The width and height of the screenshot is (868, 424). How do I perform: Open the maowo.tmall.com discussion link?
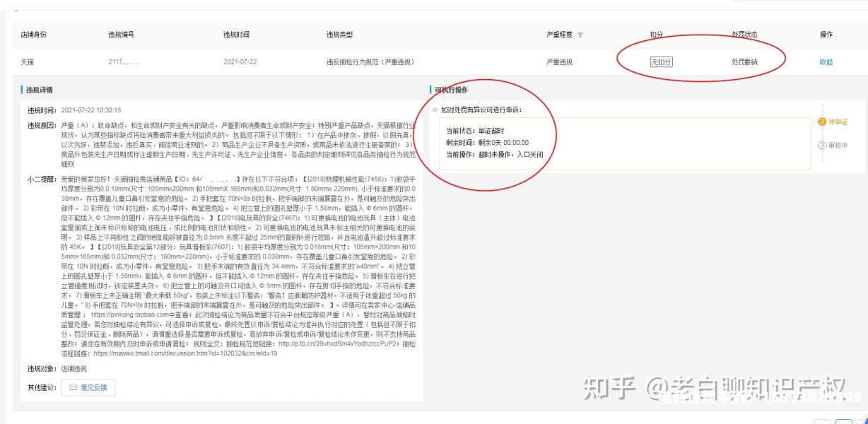click(184, 353)
